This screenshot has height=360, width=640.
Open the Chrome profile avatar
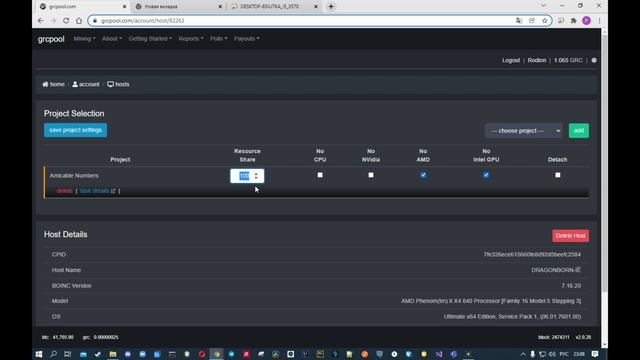587,20
